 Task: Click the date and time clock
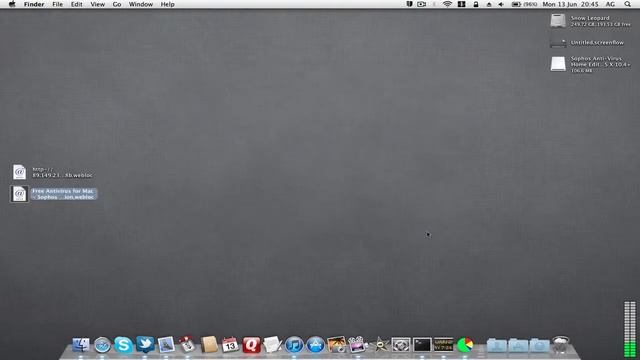tap(570, 4)
